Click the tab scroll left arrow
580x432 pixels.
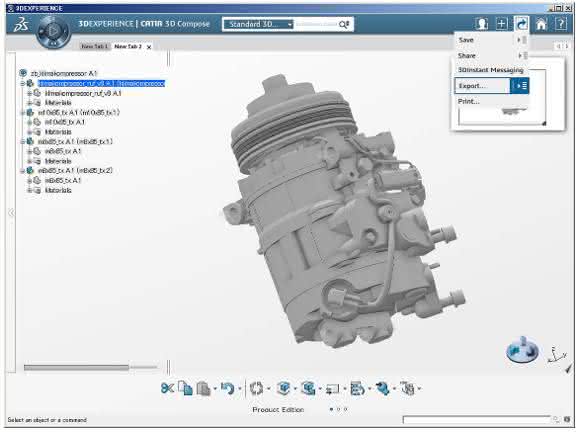point(559,46)
